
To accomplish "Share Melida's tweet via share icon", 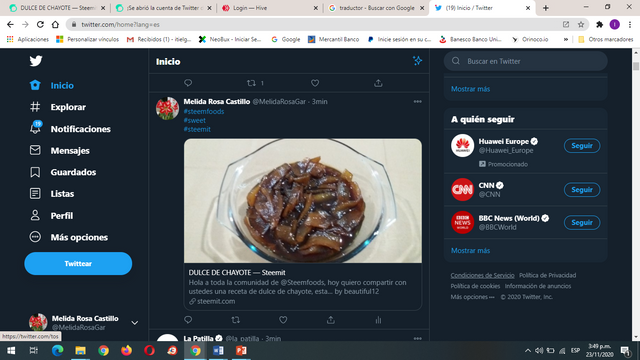I will point(331,320).
